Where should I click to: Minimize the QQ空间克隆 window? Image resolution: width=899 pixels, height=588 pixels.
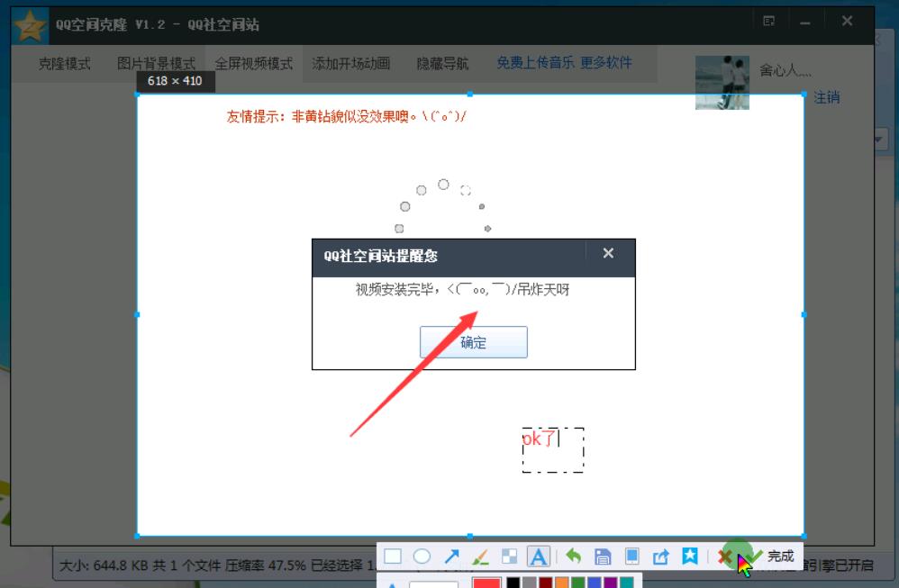pos(805,23)
